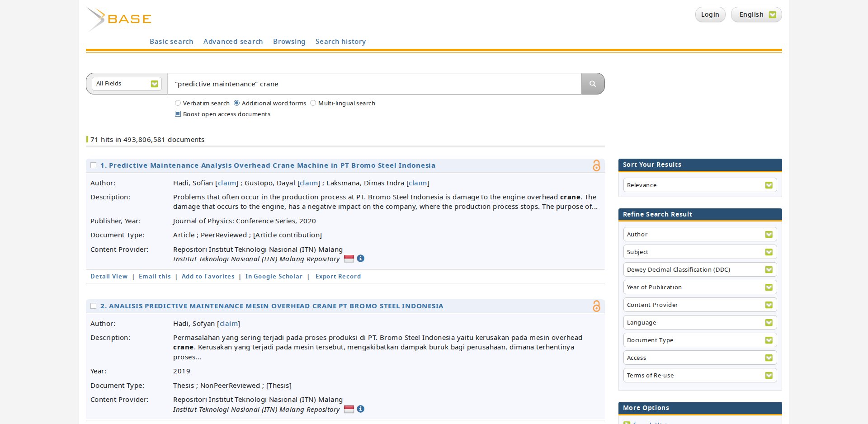Click Refine Search Result panel header
The height and width of the screenshot is (424, 868).
pyautogui.click(x=700, y=214)
